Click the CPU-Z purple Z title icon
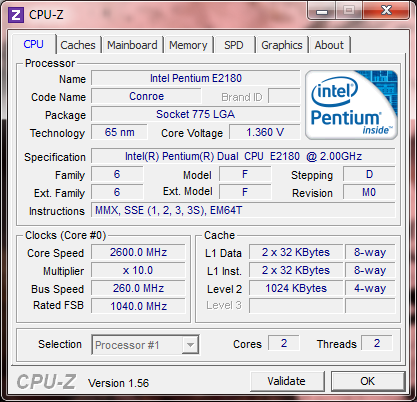Image resolution: width=417 pixels, height=402 pixels. (x=16, y=15)
